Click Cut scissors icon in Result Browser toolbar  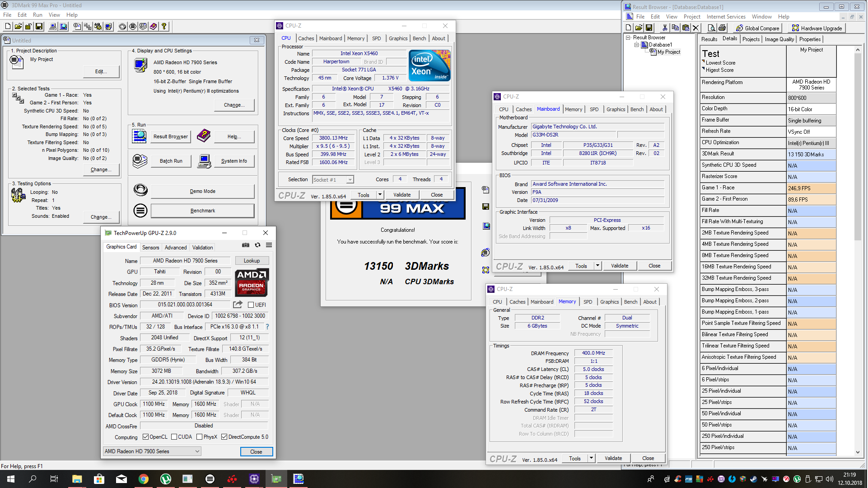tap(665, 28)
